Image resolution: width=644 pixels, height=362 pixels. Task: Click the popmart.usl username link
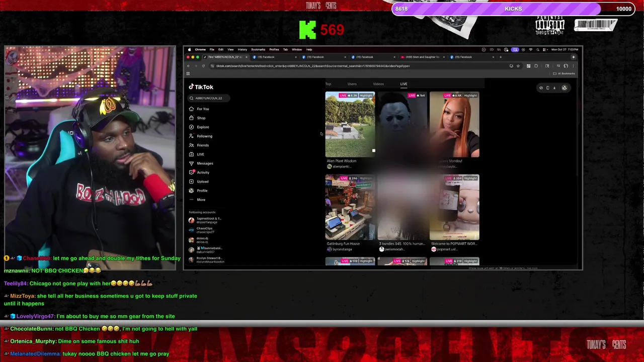click(x=446, y=249)
